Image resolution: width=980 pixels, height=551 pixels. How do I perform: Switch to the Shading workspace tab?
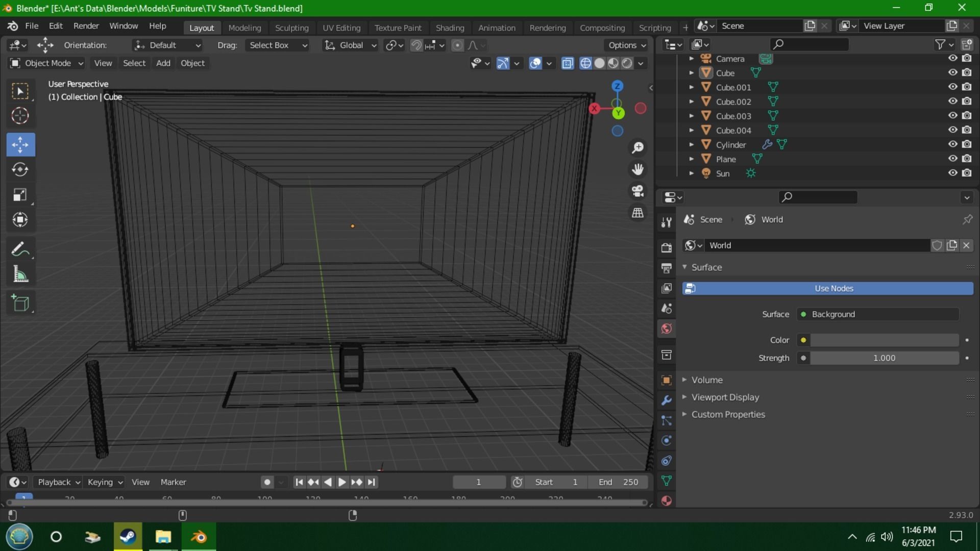(450, 28)
